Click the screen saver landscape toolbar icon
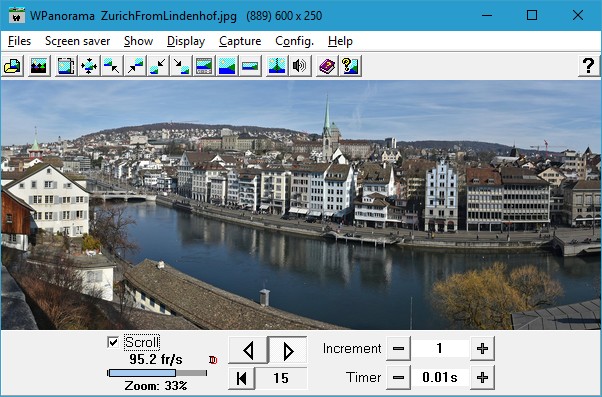The image size is (602, 397). 39,66
